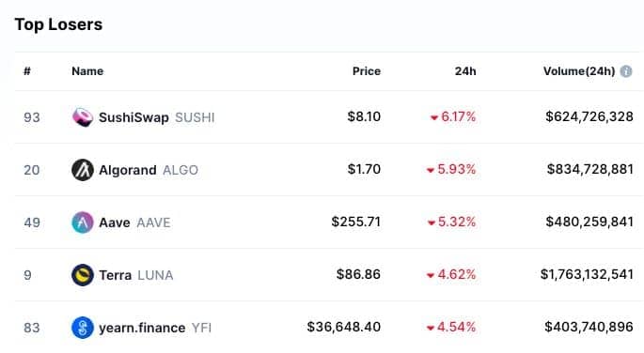Open the SushiSwap coin page link
Viewport: 644px width, 353px height.
134,117
